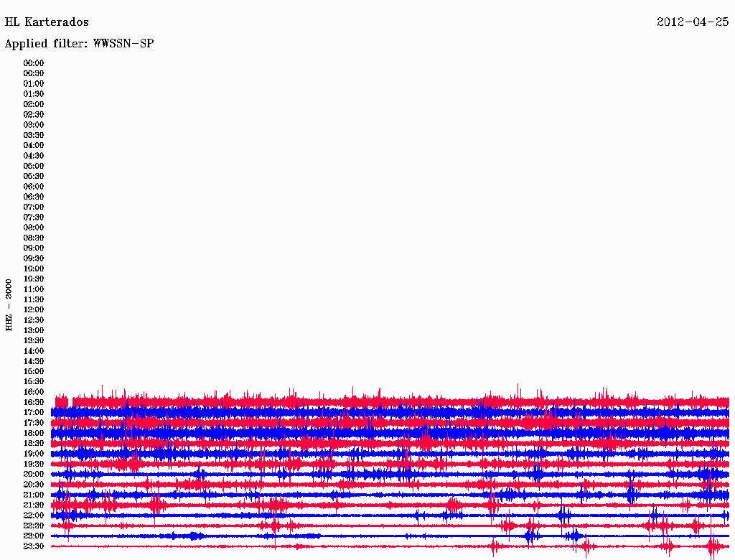Click the 19:00 time label

(33, 454)
